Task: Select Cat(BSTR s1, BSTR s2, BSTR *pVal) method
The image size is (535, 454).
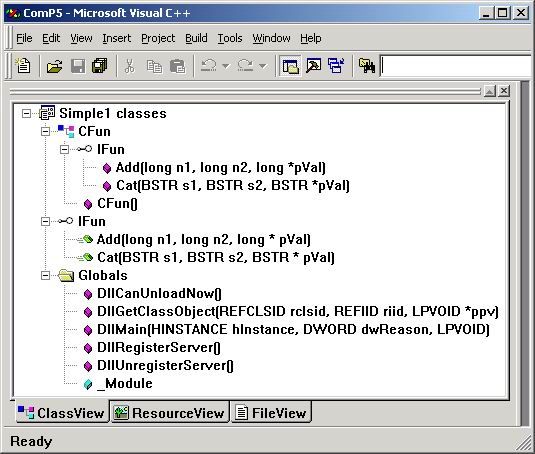Action: coord(233,186)
